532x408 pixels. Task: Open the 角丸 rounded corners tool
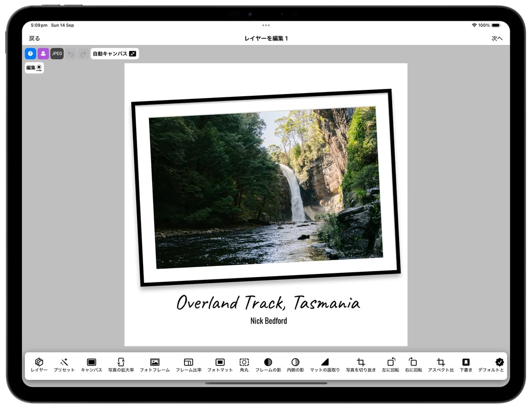pos(244,365)
